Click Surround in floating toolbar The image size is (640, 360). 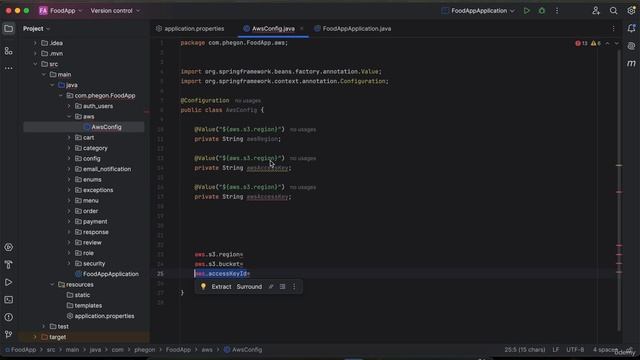249,287
